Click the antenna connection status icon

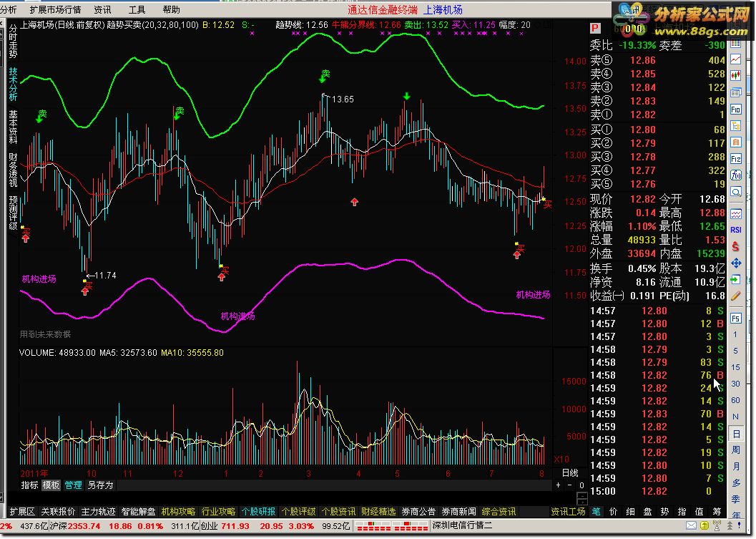(717, 525)
